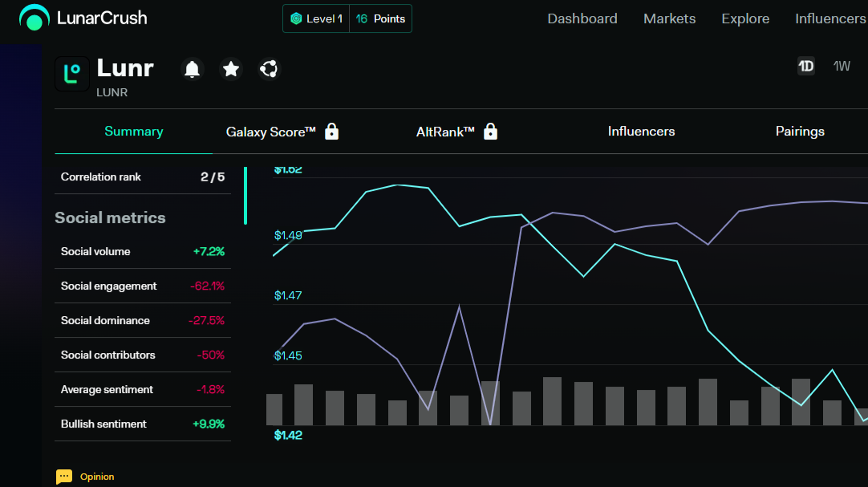Click the -27.5% dominance value
The width and height of the screenshot is (868, 487).
[x=206, y=320]
